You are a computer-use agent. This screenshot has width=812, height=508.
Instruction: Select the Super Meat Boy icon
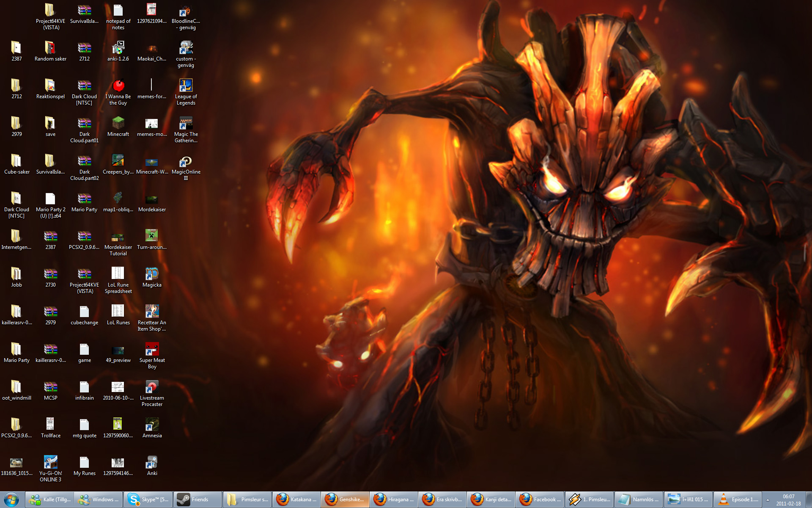152,355
